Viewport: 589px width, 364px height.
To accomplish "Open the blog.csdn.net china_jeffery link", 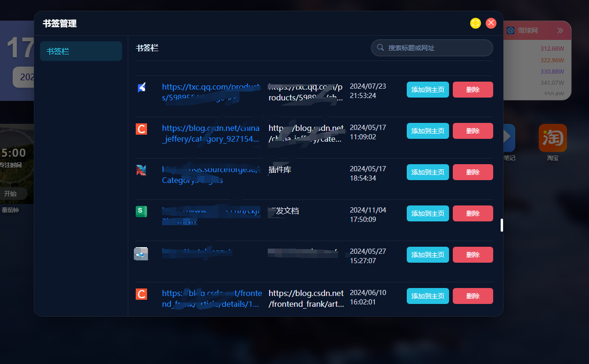I will 210,133.
